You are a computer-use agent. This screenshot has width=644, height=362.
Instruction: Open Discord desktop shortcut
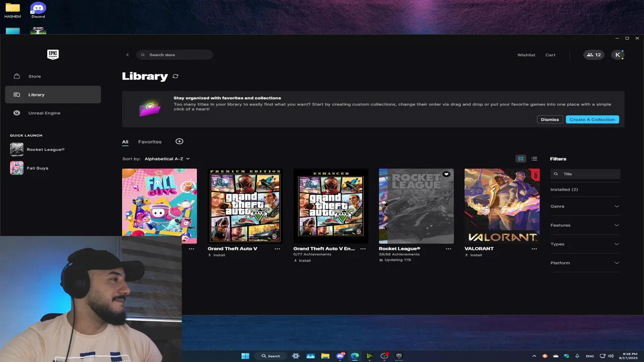pos(38,11)
